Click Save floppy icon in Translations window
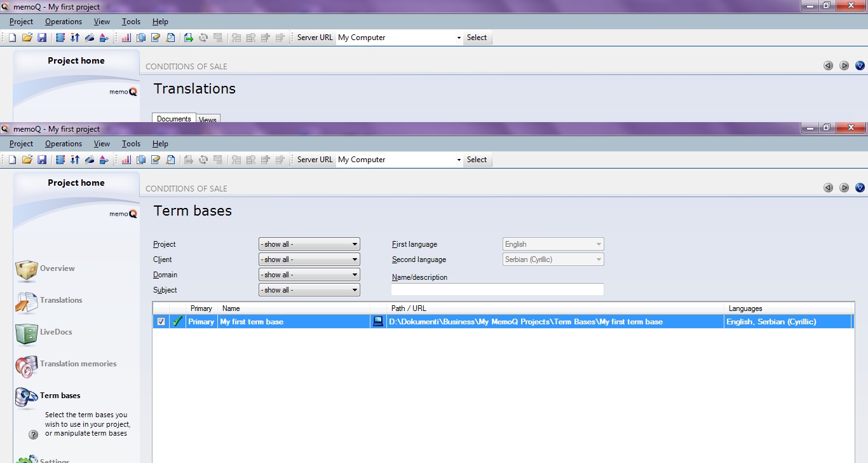868x463 pixels. pyautogui.click(x=42, y=38)
